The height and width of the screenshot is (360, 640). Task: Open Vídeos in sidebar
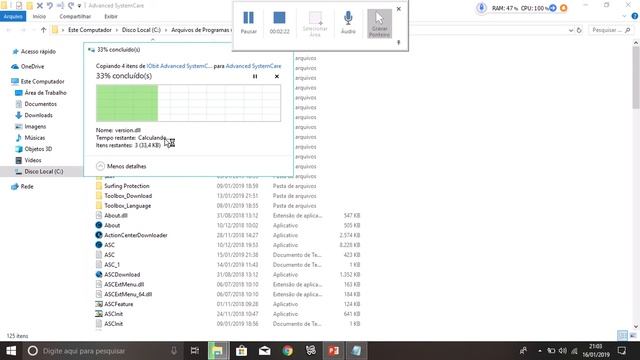[x=33, y=160]
